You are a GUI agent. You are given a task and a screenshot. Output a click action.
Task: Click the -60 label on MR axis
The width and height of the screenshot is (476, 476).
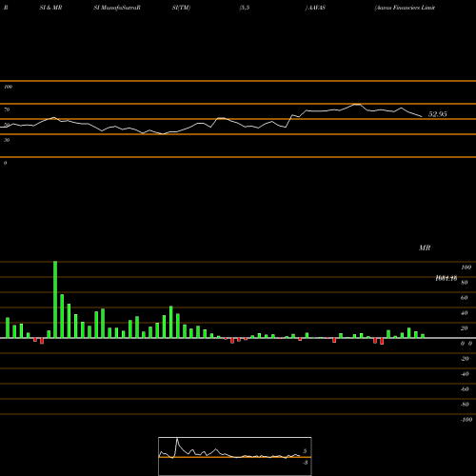[x=465, y=389]
